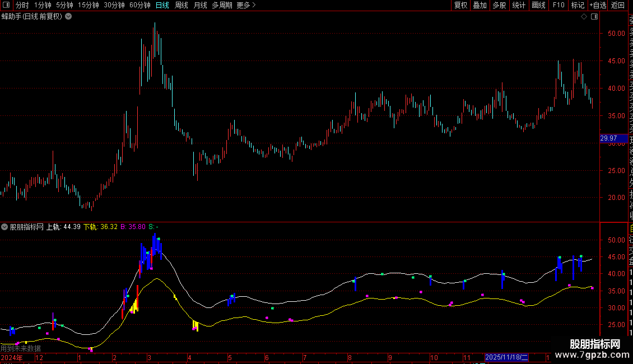The width and height of the screenshot is (633, 364).
Task: Open F10 company info
Action: [558, 5]
